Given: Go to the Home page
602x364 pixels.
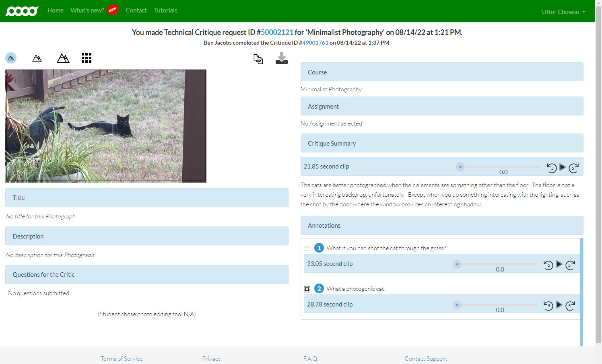Looking at the screenshot, I should tap(56, 10).
